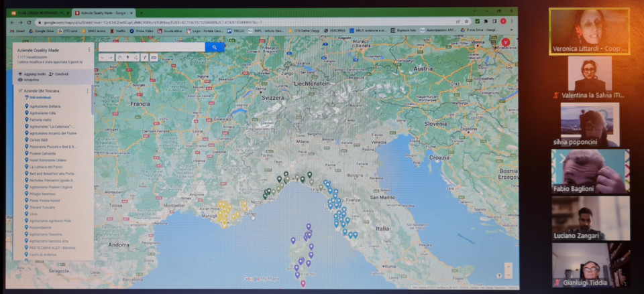Viewport: 644px width, 294px height.
Task: Click the pink marker at Sardinia's southern tip
Action: pyautogui.click(x=303, y=283)
